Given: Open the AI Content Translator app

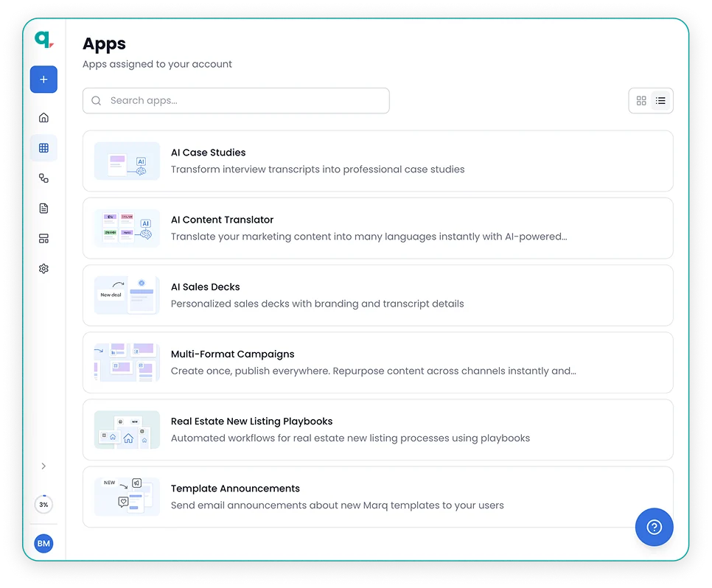Looking at the screenshot, I should click(x=377, y=228).
